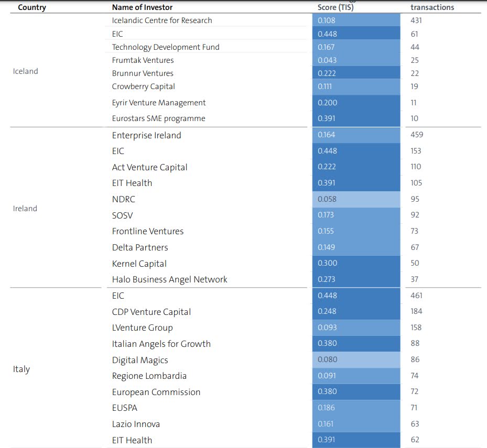Click the Italy country label
The image size is (487, 448).
click(21, 369)
